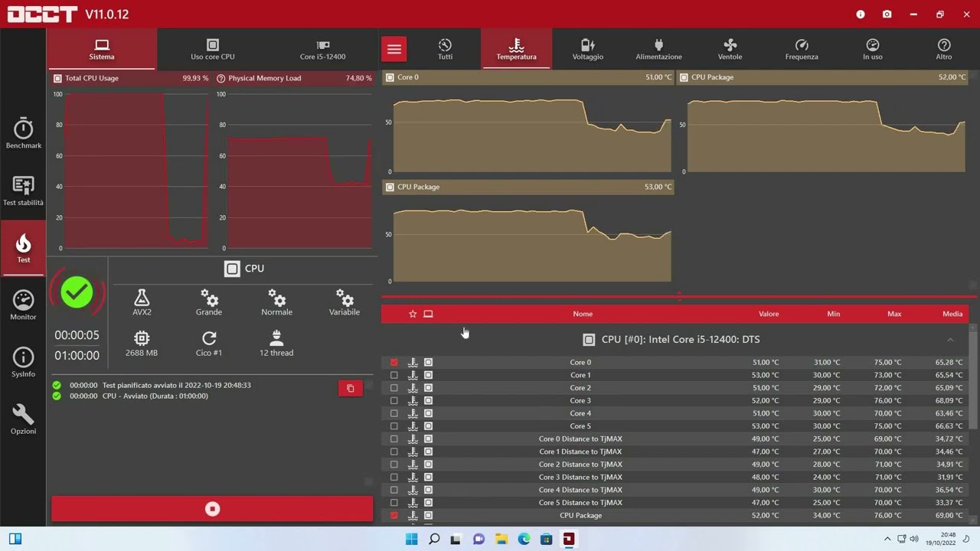This screenshot has height=551, width=980.
Task: Click the star favorites column header
Action: tap(413, 314)
